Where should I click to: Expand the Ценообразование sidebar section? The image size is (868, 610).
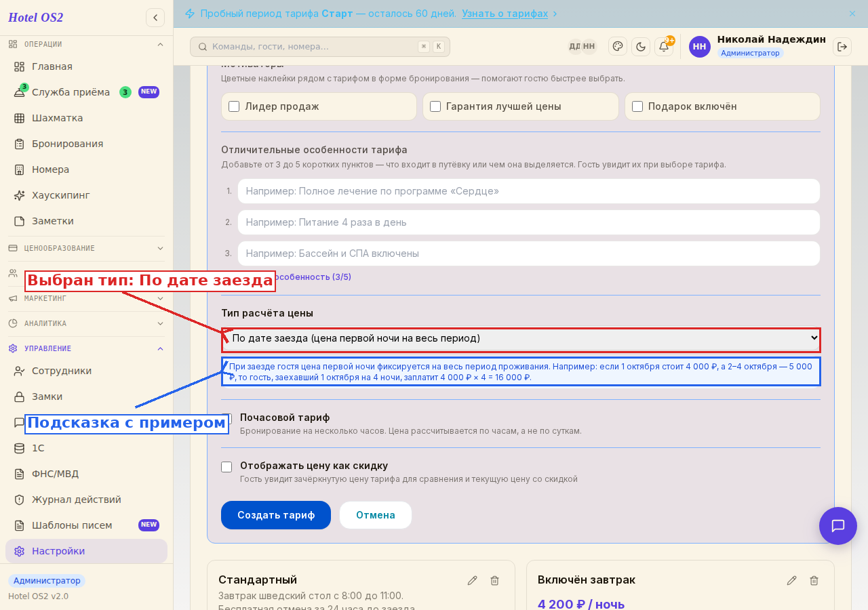click(86, 248)
